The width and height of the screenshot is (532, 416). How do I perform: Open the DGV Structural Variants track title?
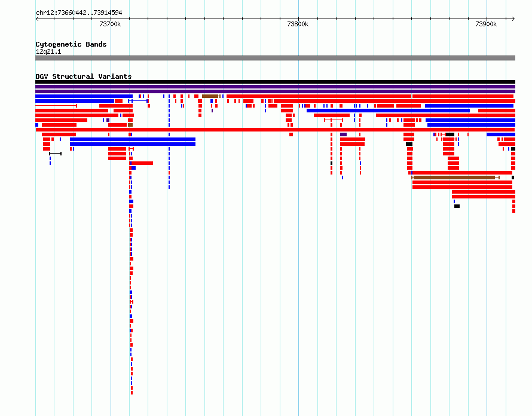click(84, 77)
